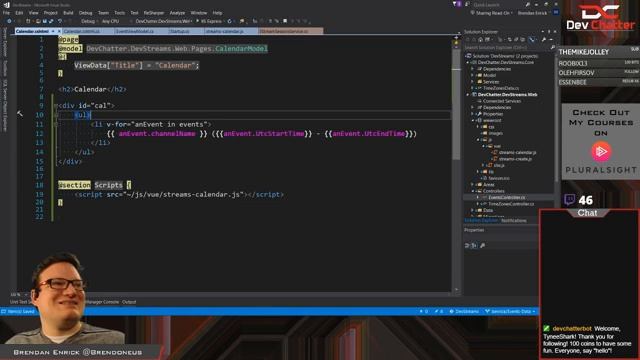
Task: Click the Undo toolbar icon
Action: pos(60,21)
